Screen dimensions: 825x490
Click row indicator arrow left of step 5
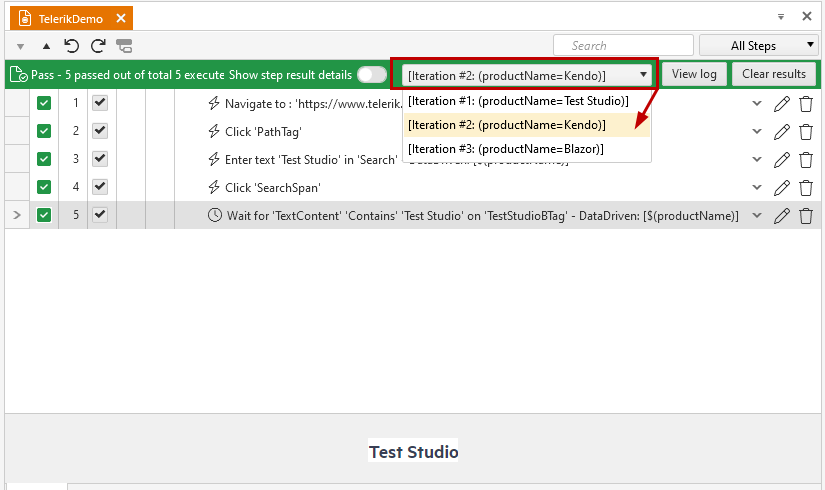click(x=17, y=215)
